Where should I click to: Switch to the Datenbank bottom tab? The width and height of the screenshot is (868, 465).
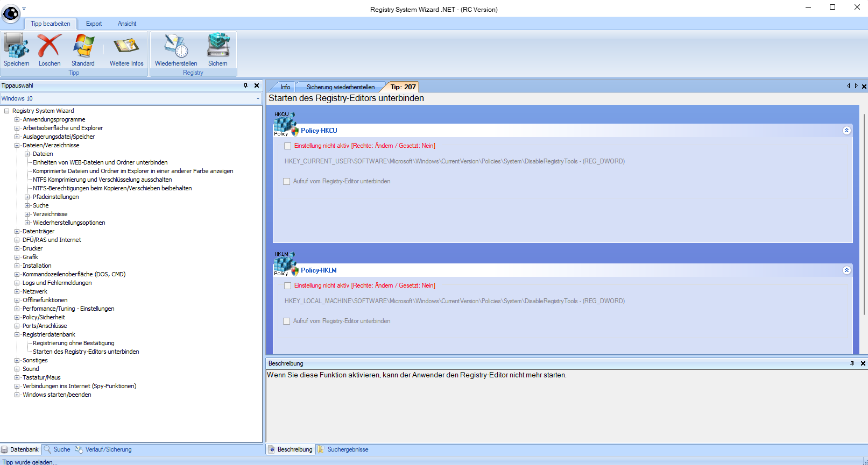point(20,449)
